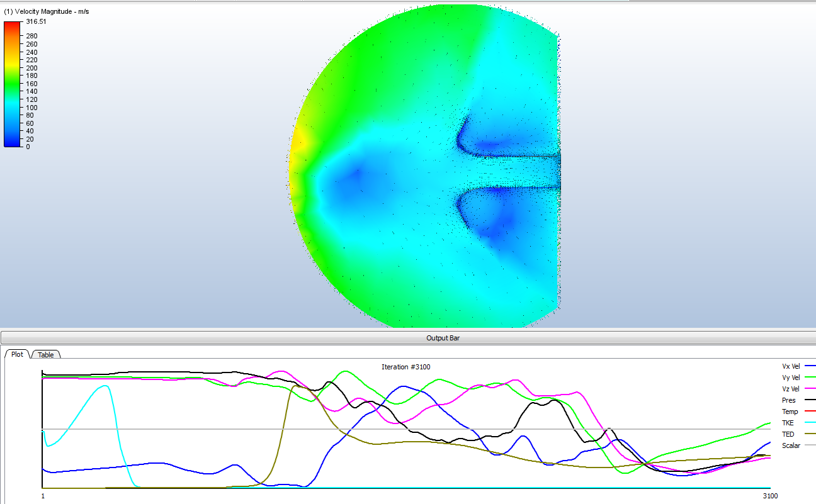Switch to the Table tab

click(x=45, y=354)
